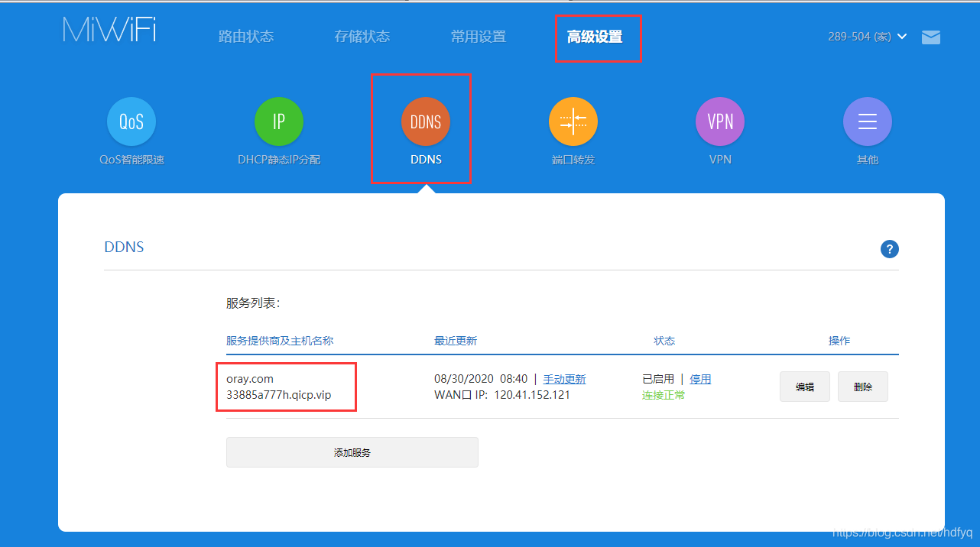Click the 编辑 button for oray.com

tap(805, 387)
